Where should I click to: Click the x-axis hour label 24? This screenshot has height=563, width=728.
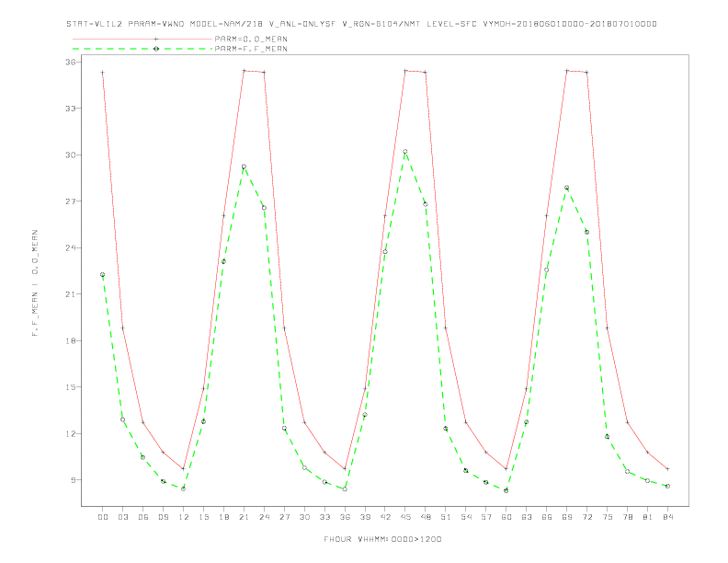click(264, 517)
